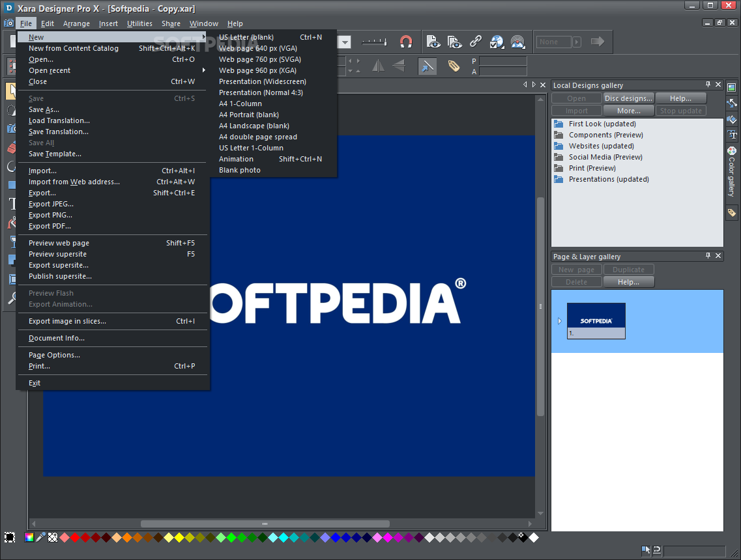Click the flip vertical triangles icon
The width and height of the screenshot is (741, 560).
click(x=399, y=66)
